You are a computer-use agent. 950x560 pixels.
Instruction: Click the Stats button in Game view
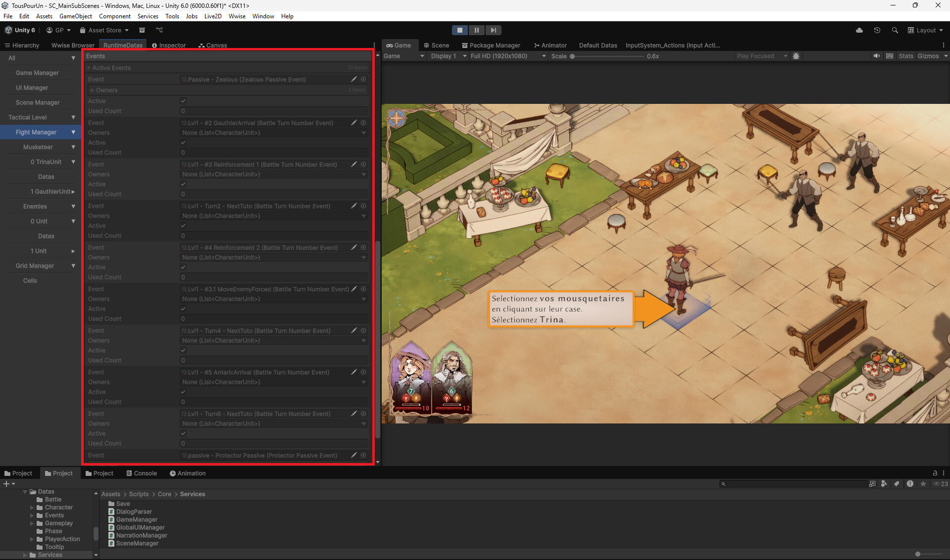pyautogui.click(x=905, y=56)
